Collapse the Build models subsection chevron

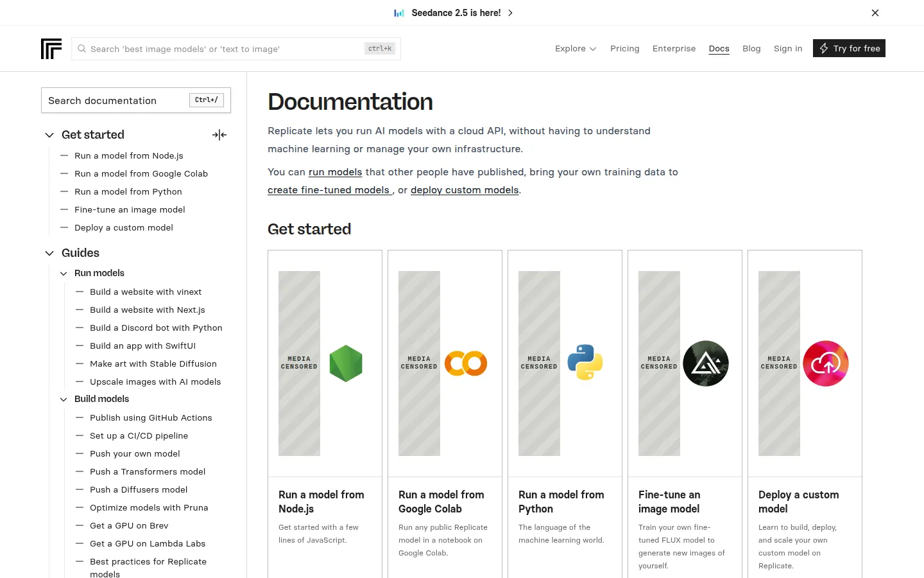click(x=64, y=399)
